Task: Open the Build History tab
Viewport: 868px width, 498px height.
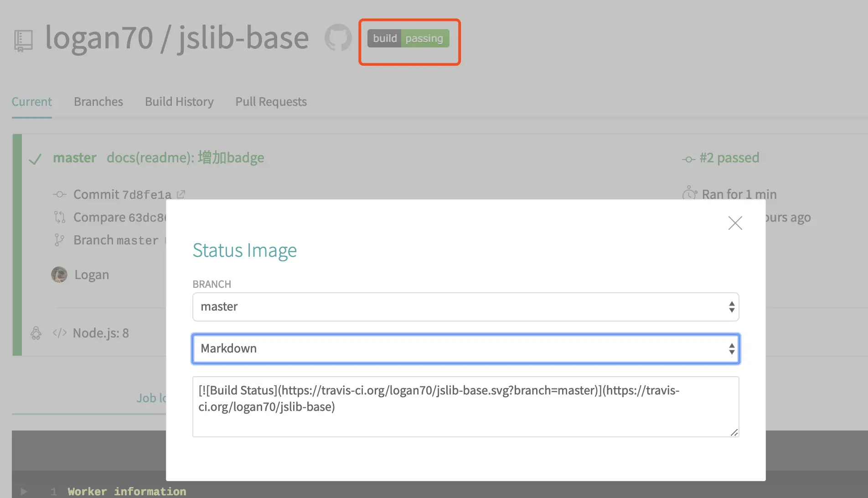Action: (179, 102)
